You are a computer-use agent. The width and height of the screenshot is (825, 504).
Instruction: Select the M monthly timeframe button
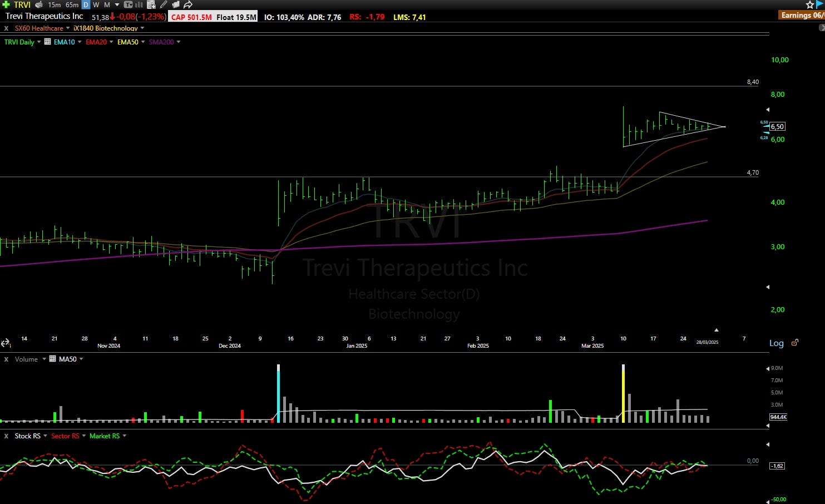107,4
